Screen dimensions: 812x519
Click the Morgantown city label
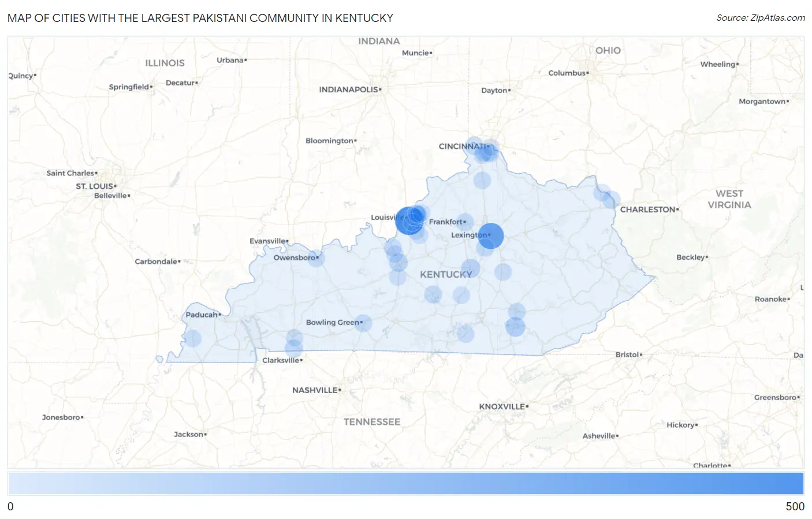click(x=762, y=102)
